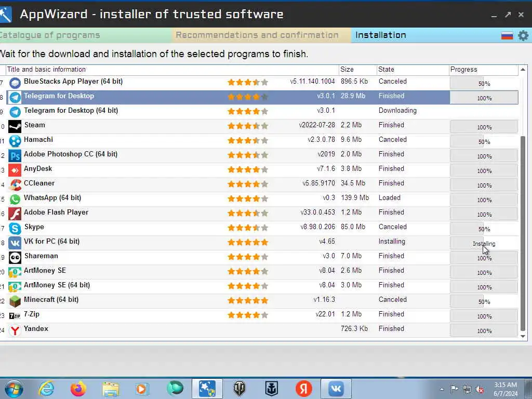This screenshot has width=532, height=399.
Task: Click 'v2022-07-28' version in Steam row
Action: [317, 125]
